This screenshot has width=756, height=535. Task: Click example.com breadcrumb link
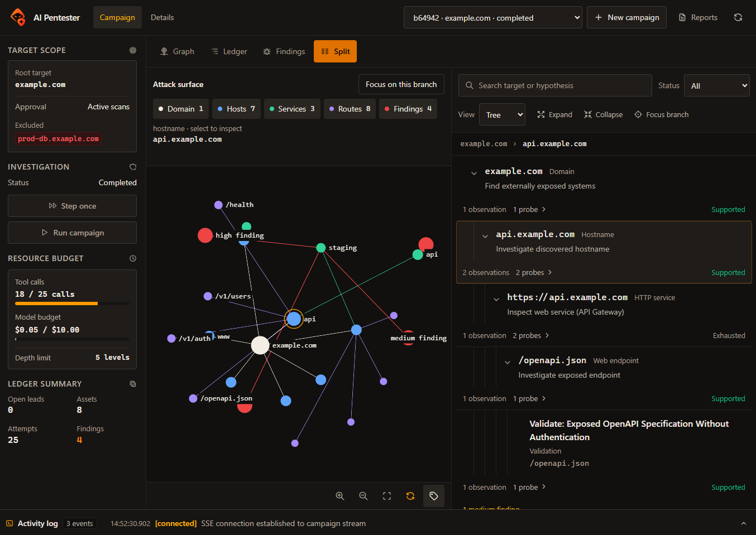[484, 144]
